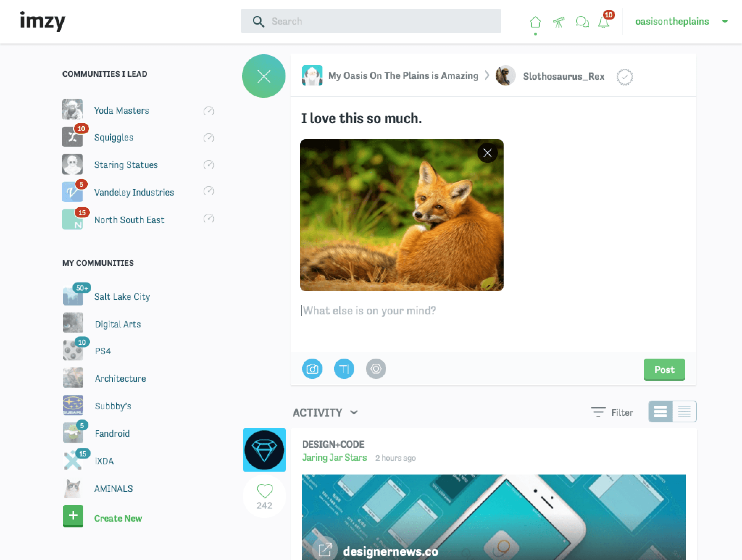742x560 pixels.
Task: Click the iXDA community avatar
Action: 73,460
